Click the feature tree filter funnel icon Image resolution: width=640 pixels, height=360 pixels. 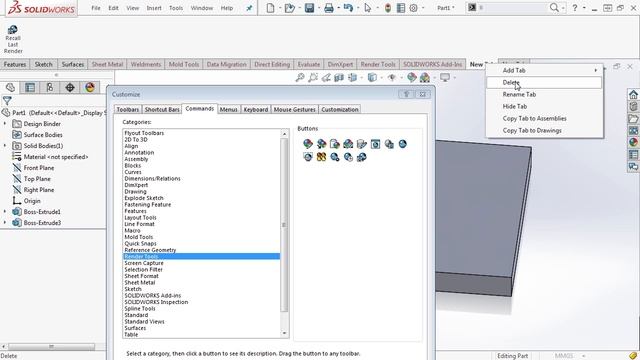coord(7,100)
